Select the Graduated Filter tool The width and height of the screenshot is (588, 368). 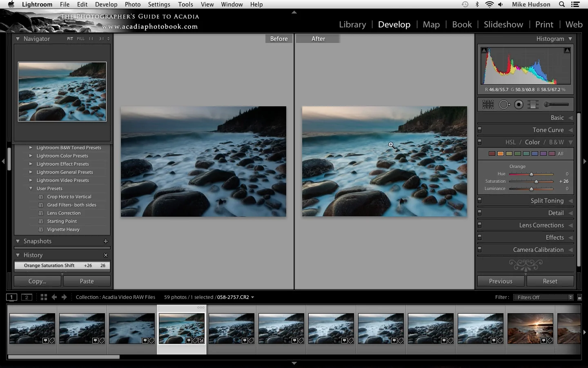click(533, 105)
